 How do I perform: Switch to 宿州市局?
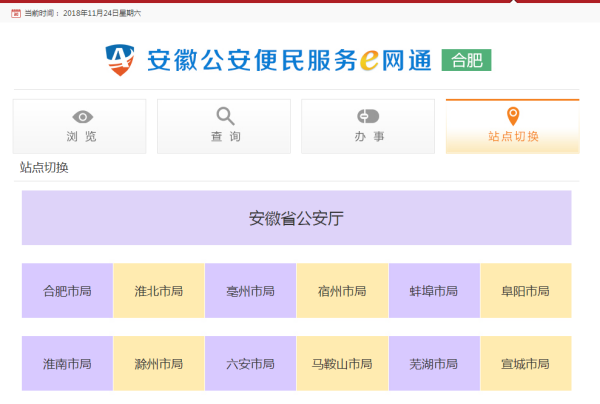(342, 291)
